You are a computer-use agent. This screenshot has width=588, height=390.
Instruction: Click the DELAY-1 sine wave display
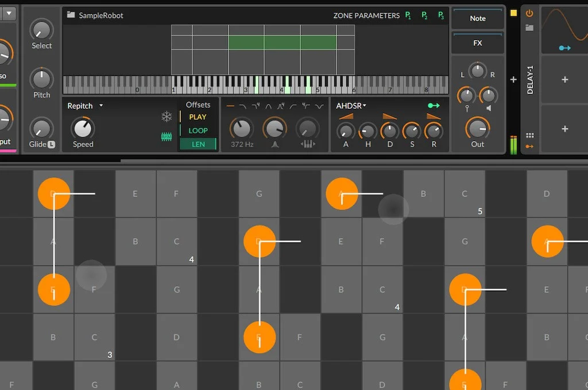coord(565,30)
